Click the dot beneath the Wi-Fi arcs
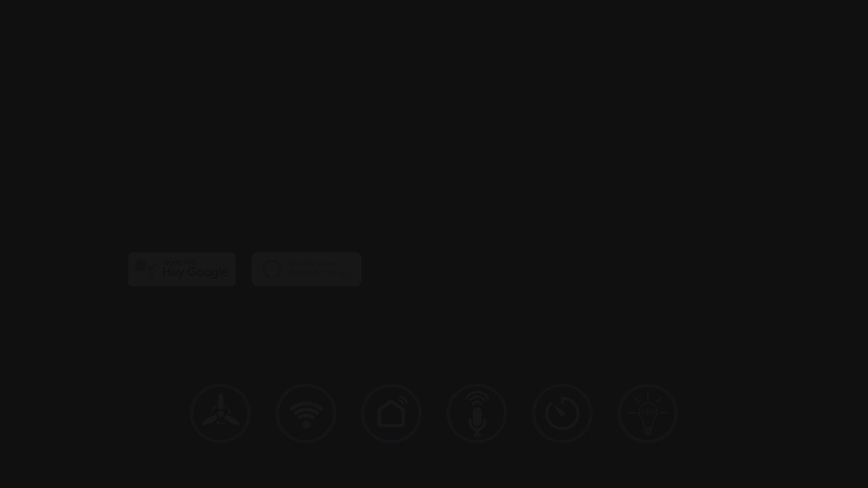 pyautogui.click(x=306, y=424)
